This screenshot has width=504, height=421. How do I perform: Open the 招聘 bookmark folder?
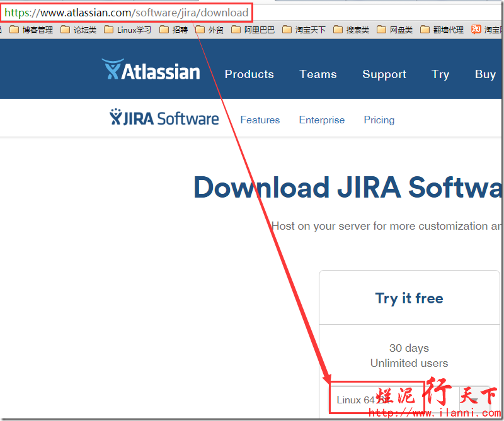coord(174,30)
